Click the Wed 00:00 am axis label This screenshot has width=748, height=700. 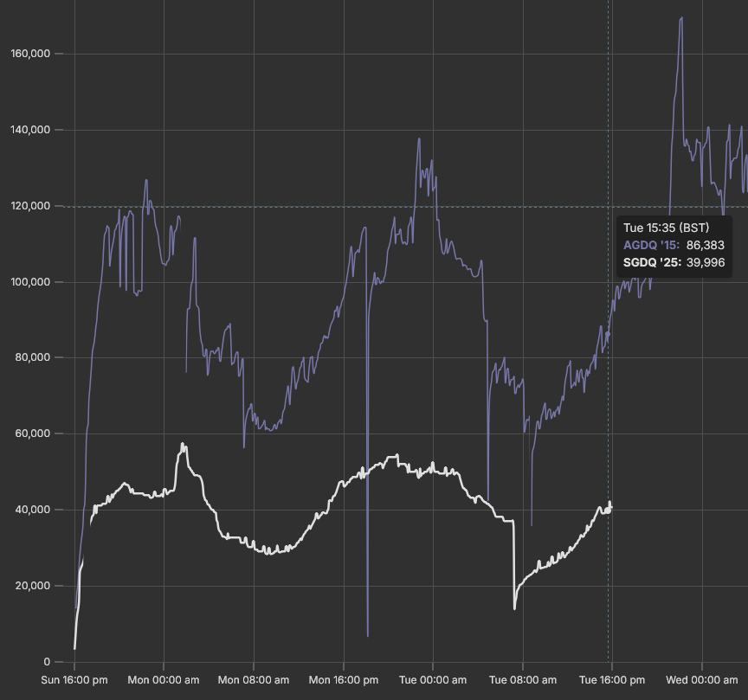(702, 680)
